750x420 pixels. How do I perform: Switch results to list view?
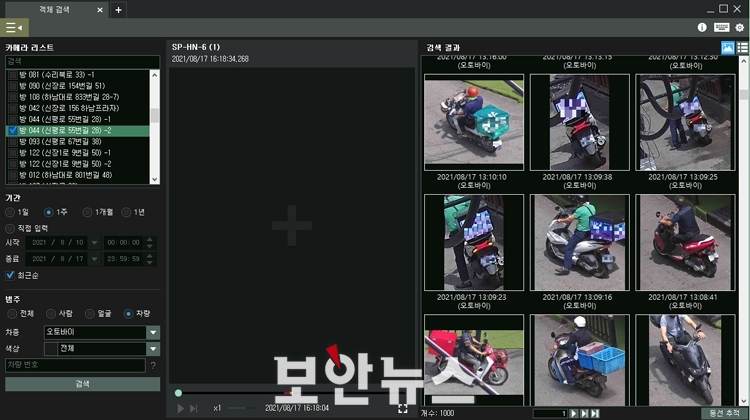point(743,48)
